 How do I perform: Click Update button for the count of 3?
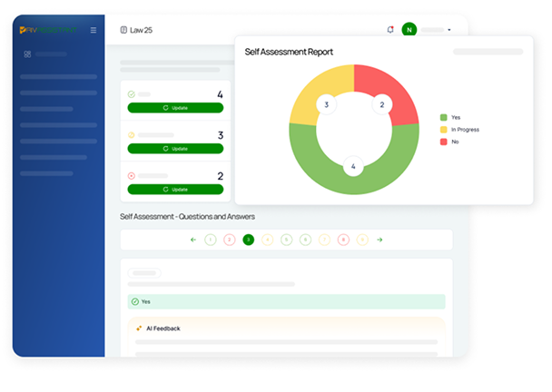(175, 148)
